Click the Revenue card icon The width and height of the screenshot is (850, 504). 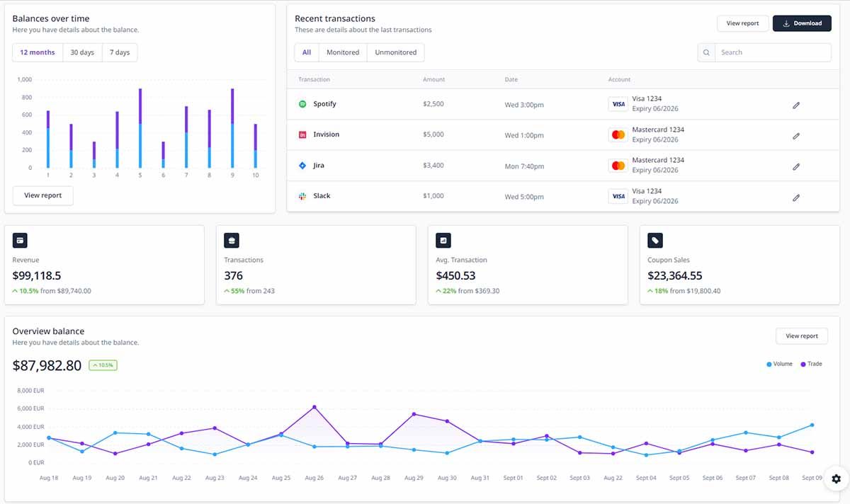19,240
